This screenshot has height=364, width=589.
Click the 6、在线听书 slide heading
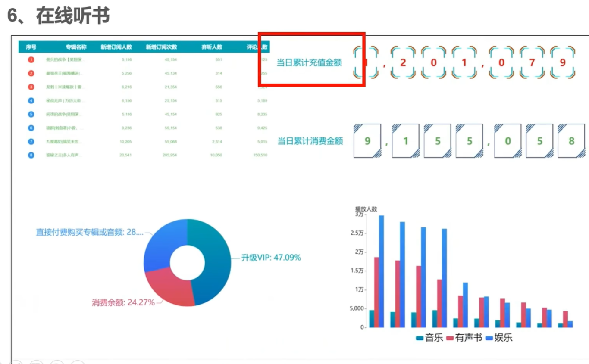click(59, 16)
